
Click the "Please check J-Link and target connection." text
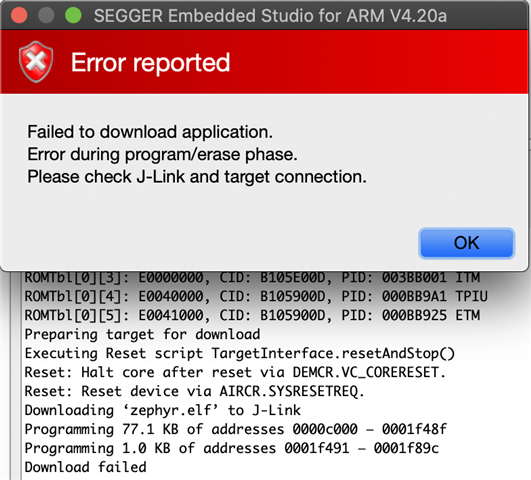point(197,177)
